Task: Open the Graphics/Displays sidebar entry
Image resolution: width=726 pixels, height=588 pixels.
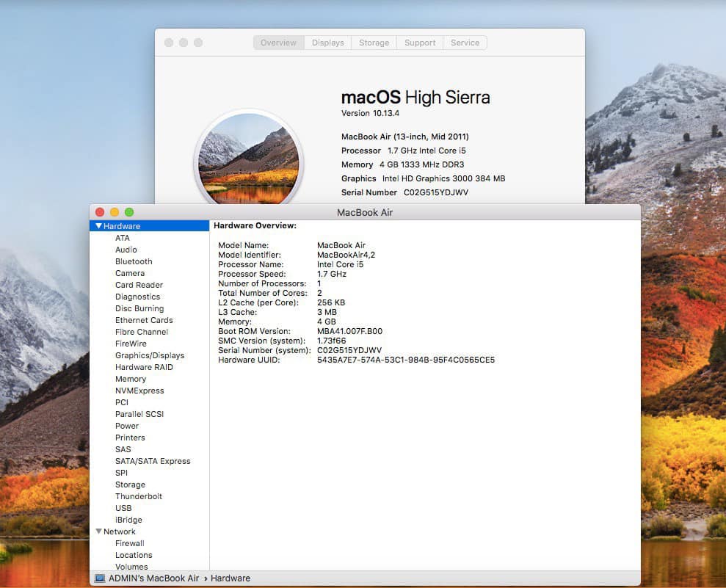Action: click(x=150, y=355)
